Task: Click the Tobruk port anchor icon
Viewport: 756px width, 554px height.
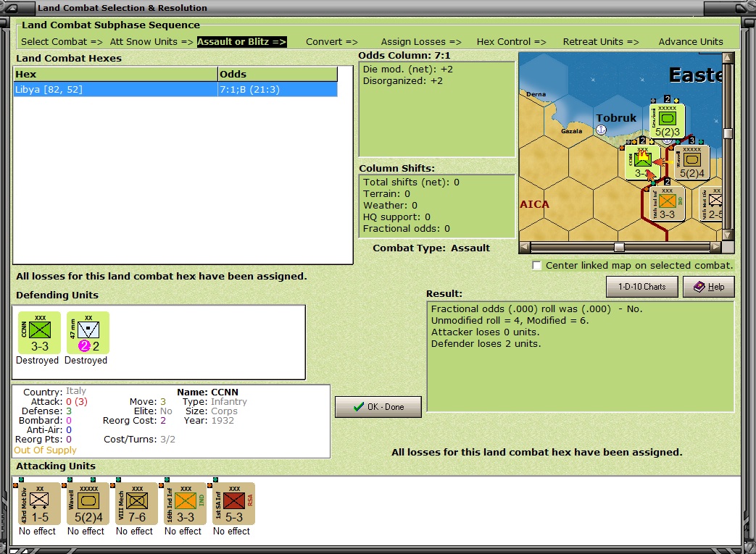Action: click(x=601, y=130)
